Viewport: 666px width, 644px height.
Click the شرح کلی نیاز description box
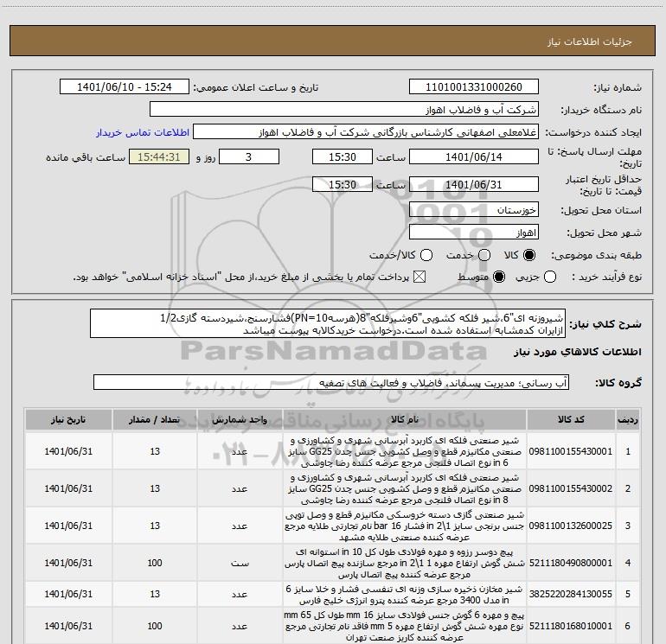coord(328,323)
